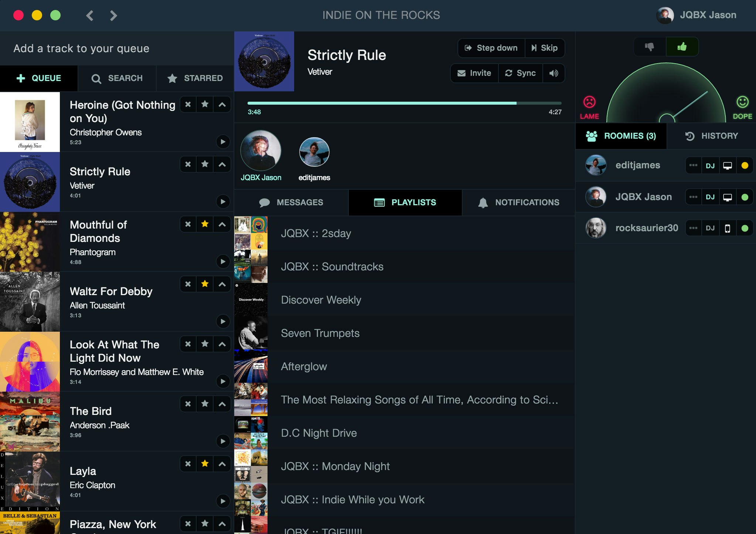Switch to the Messages tab
This screenshot has width=756, height=534.
click(291, 202)
